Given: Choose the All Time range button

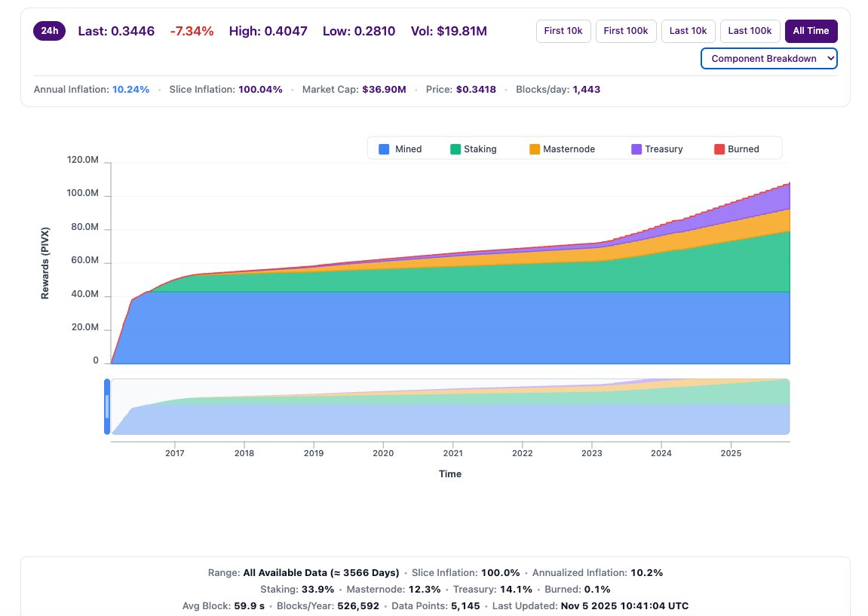Looking at the screenshot, I should point(811,31).
